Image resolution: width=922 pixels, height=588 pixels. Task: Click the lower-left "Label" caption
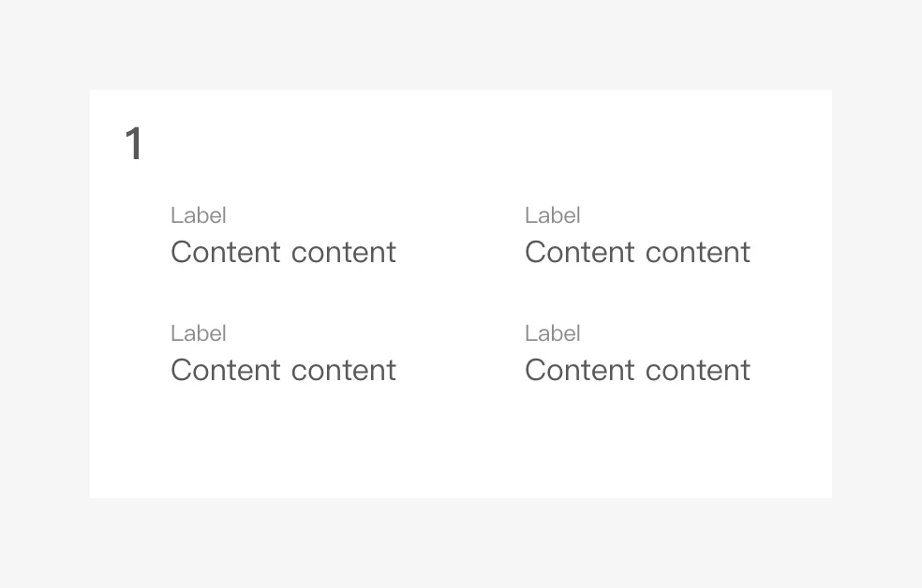click(x=199, y=333)
